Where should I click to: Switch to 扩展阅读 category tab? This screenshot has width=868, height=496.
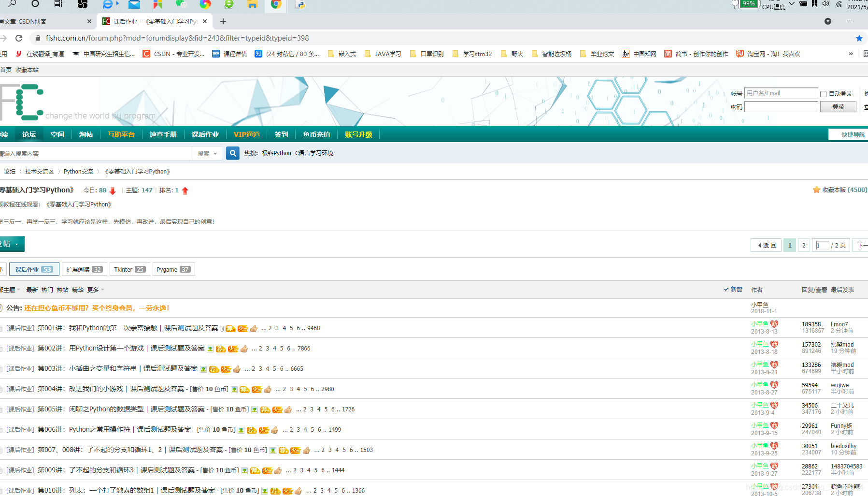85,269
